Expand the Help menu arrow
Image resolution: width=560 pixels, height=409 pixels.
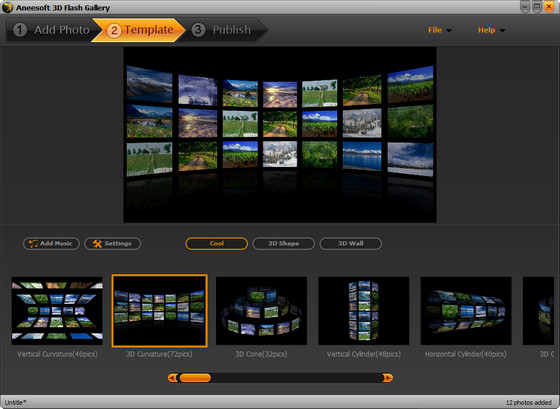pyautogui.click(x=502, y=31)
